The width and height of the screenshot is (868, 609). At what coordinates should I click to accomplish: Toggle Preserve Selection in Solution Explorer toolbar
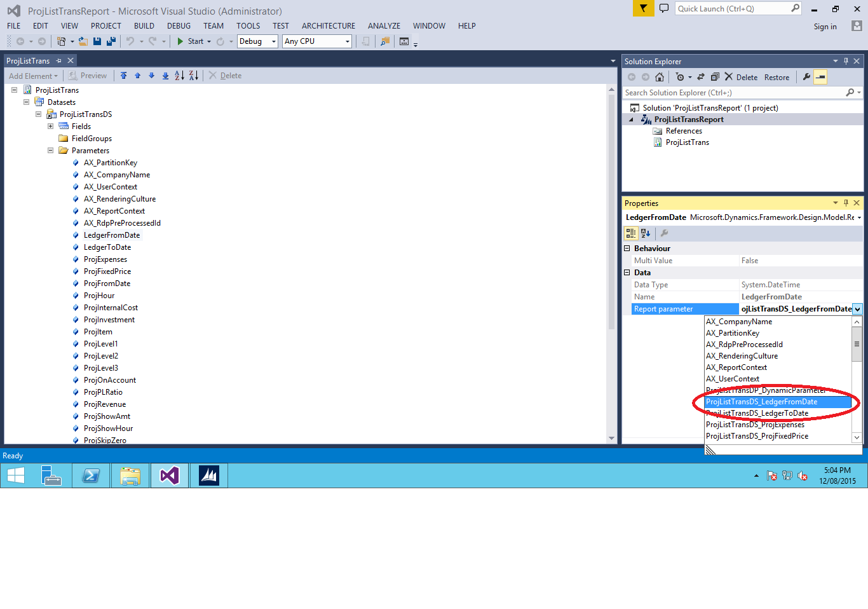pos(821,77)
